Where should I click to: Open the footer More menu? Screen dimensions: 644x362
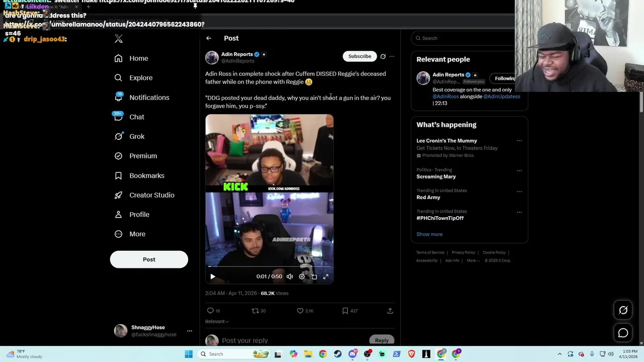click(473, 260)
